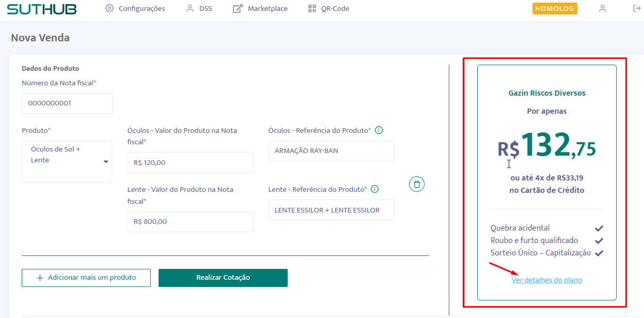Click info icon beside Lente Referência label

(x=374, y=189)
